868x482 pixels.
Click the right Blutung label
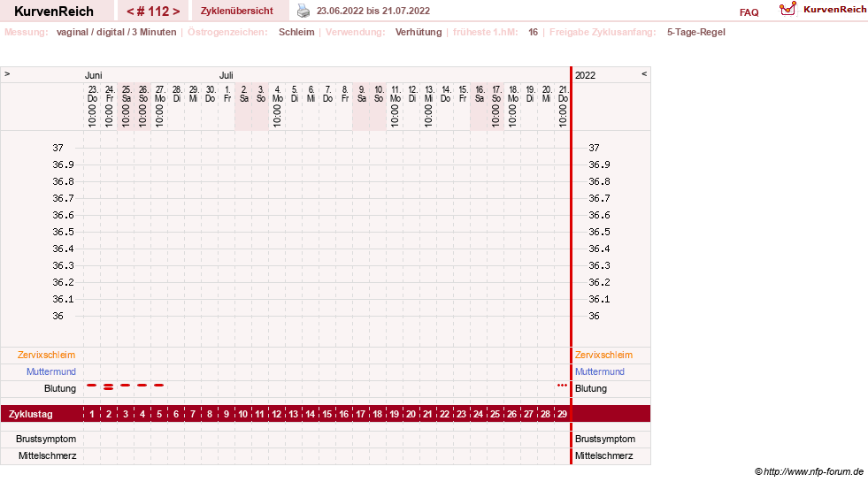point(591,388)
